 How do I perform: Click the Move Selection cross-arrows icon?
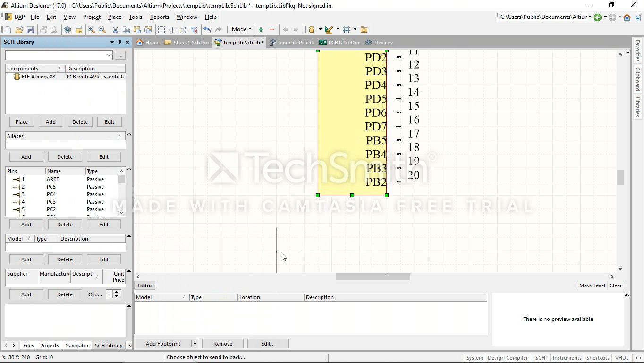pyautogui.click(x=172, y=30)
